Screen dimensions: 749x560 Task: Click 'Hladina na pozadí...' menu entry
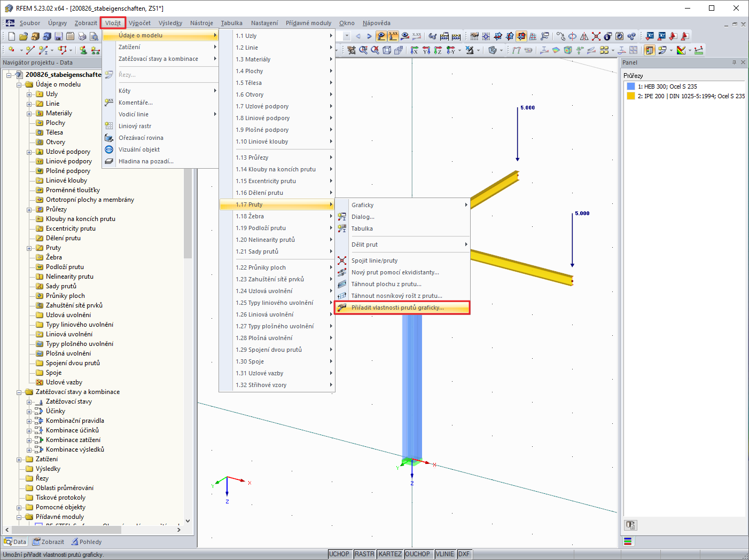click(x=160, y=161)
